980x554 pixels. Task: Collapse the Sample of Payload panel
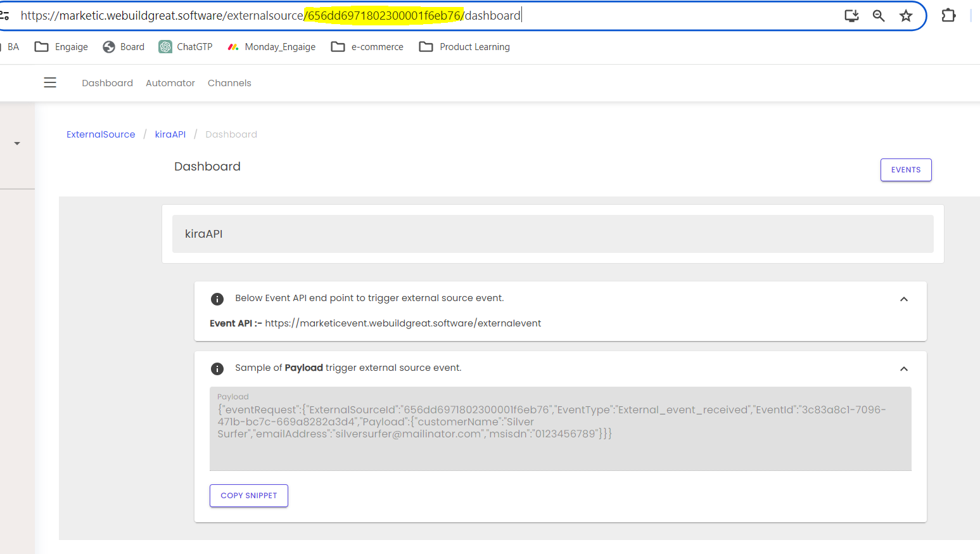(x=904, y=369)
